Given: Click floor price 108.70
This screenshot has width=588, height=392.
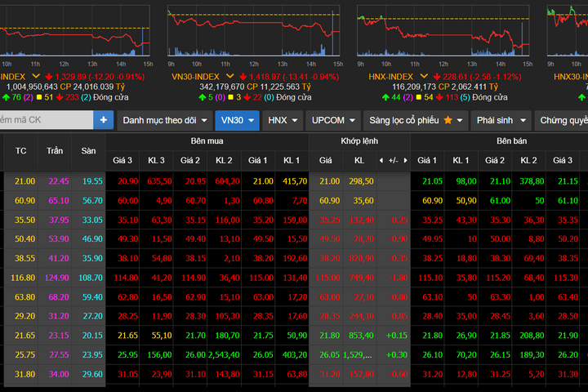Looking at the screenshot, I should 91,278.
